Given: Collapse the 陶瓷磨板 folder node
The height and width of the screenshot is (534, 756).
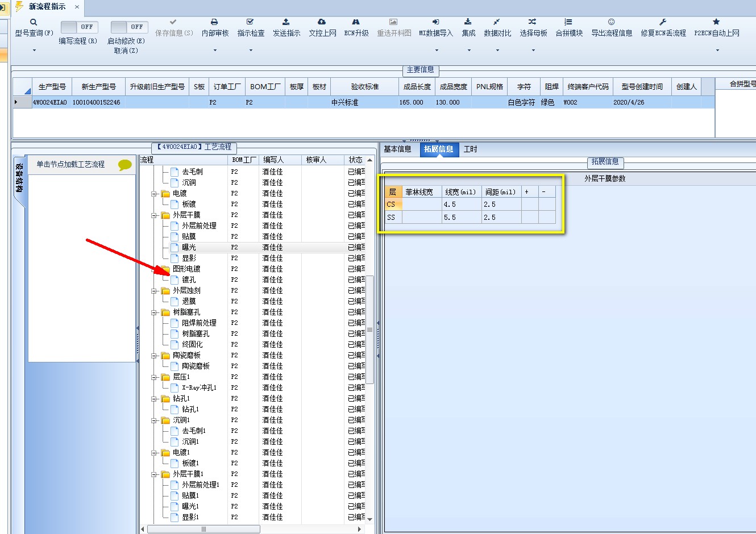Looking at the screenshot, I should [154, 356].
